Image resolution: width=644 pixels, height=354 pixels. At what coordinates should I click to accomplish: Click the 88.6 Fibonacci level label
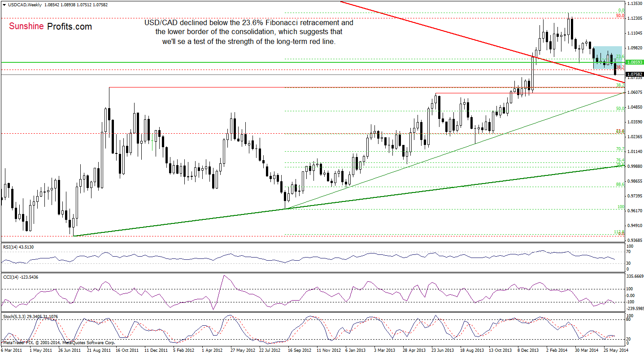(x=620, y=184)
